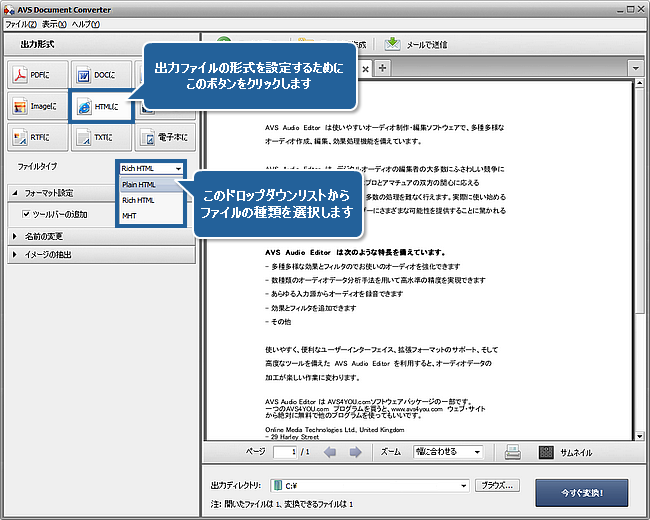Choose the Image output format button
The width and height of the screenshot is (650, 520).
tap(37, 106)
